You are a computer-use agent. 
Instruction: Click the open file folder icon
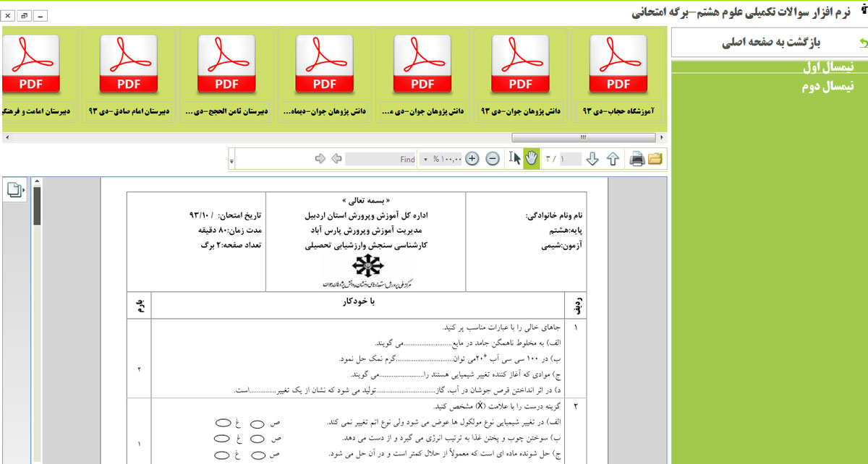(655, 159)
